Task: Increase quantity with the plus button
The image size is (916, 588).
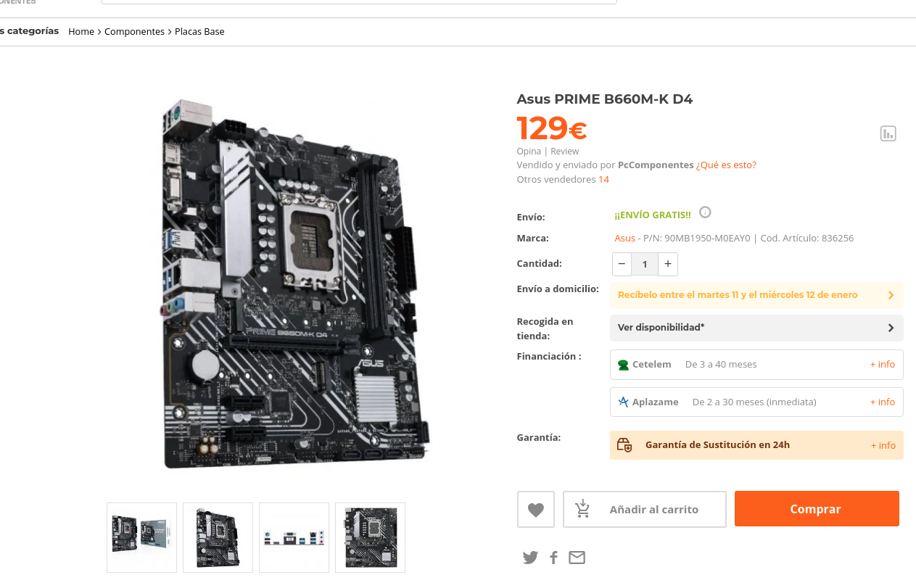Action: point(668,264)
